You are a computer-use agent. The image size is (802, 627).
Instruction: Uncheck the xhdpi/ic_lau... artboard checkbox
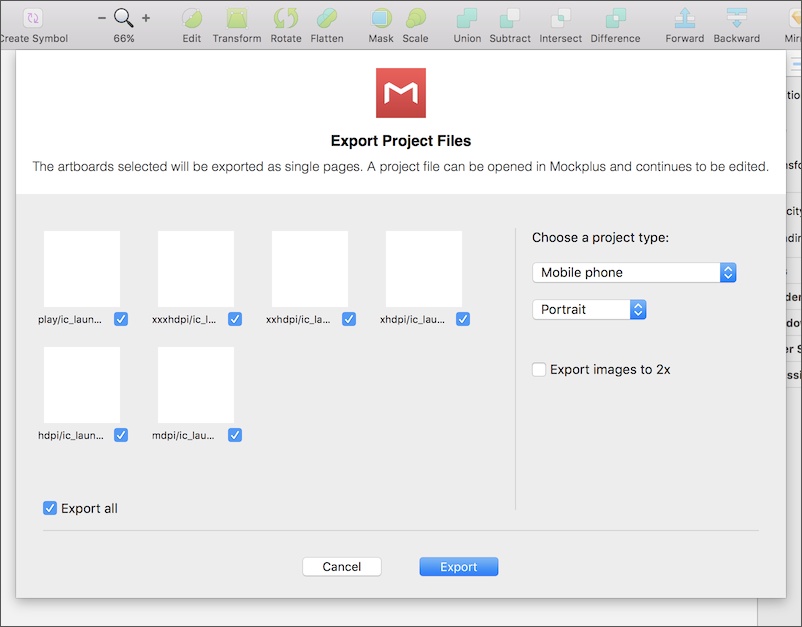(463, 319)
